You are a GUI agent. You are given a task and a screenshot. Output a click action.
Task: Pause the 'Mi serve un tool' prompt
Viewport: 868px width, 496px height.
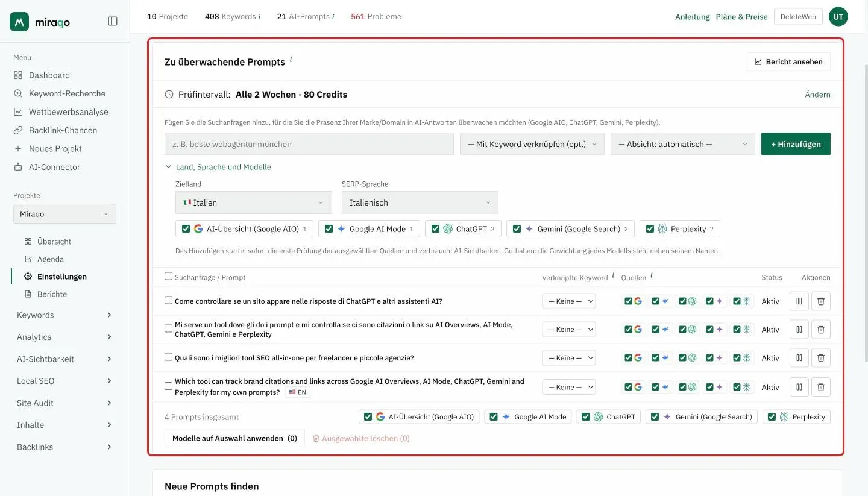pyautogui.click(x=799, y=329)
